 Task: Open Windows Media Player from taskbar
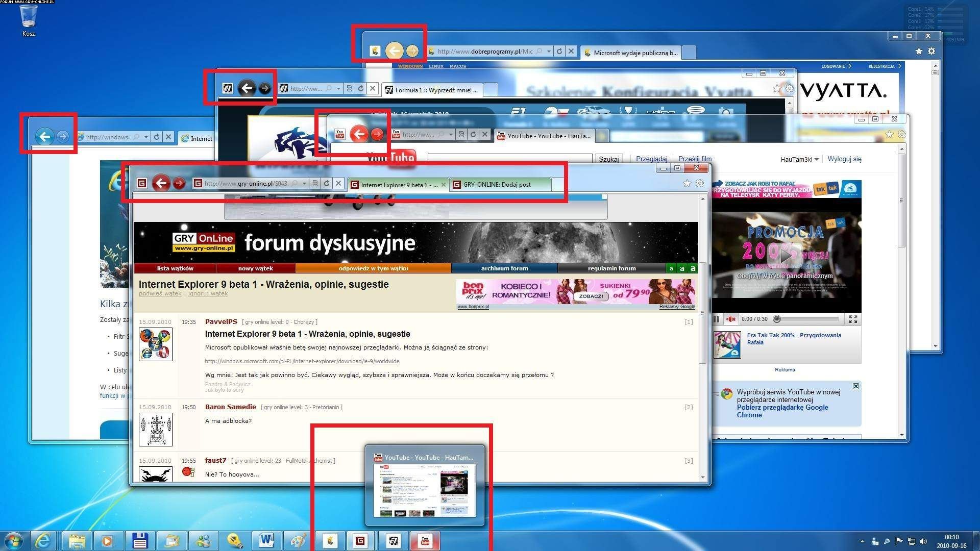pyautogui.click(x=107, y=540)
